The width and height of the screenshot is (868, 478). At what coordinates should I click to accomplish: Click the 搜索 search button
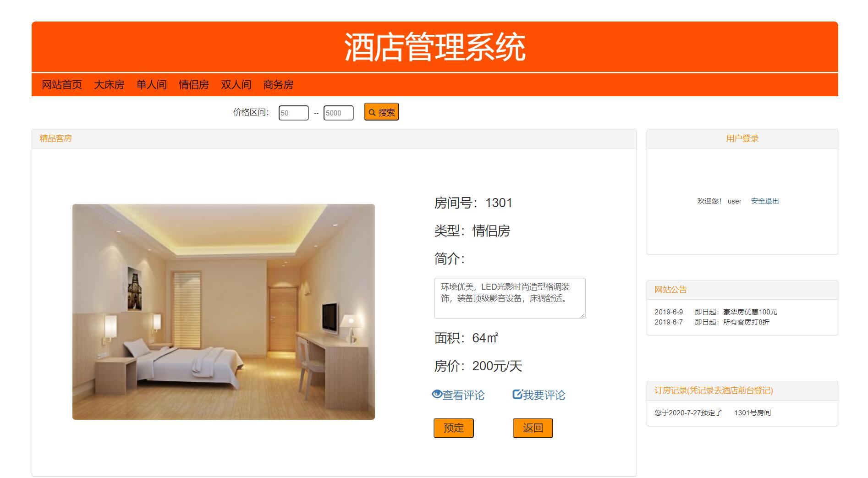pos(381,112)
